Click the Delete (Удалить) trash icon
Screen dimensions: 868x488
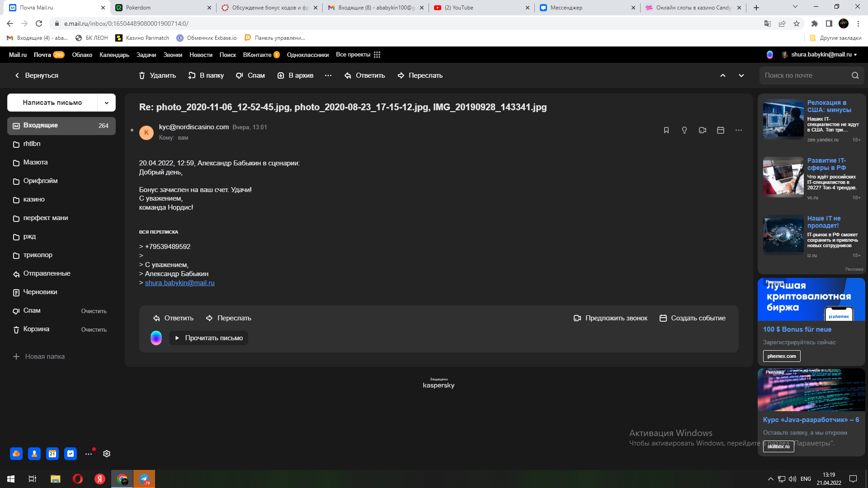(142, 75)
